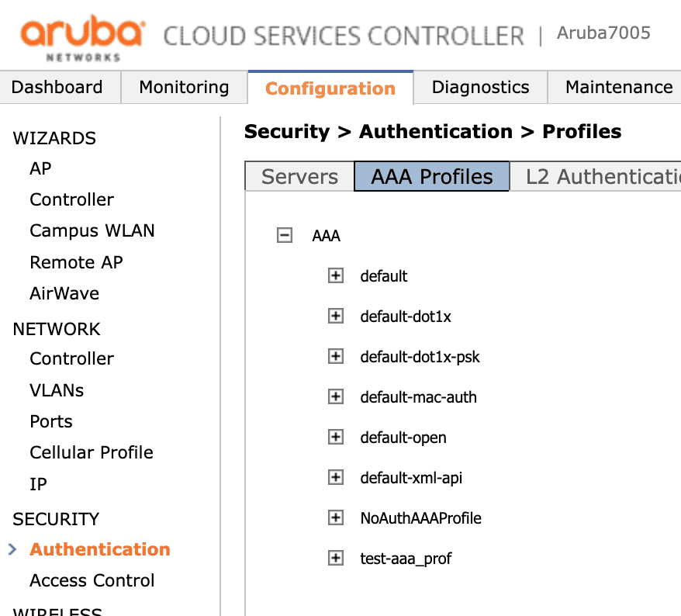Expand the default-dot1x profile node
Viewport: 681px width, 616px height.
pyautogui.click(x=336, y=316)
